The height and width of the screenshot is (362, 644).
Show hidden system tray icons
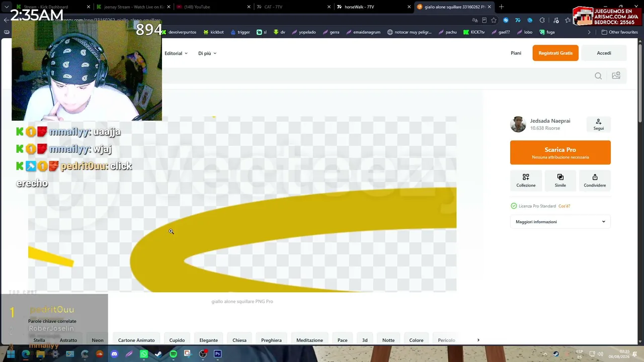tap(545, 354)
